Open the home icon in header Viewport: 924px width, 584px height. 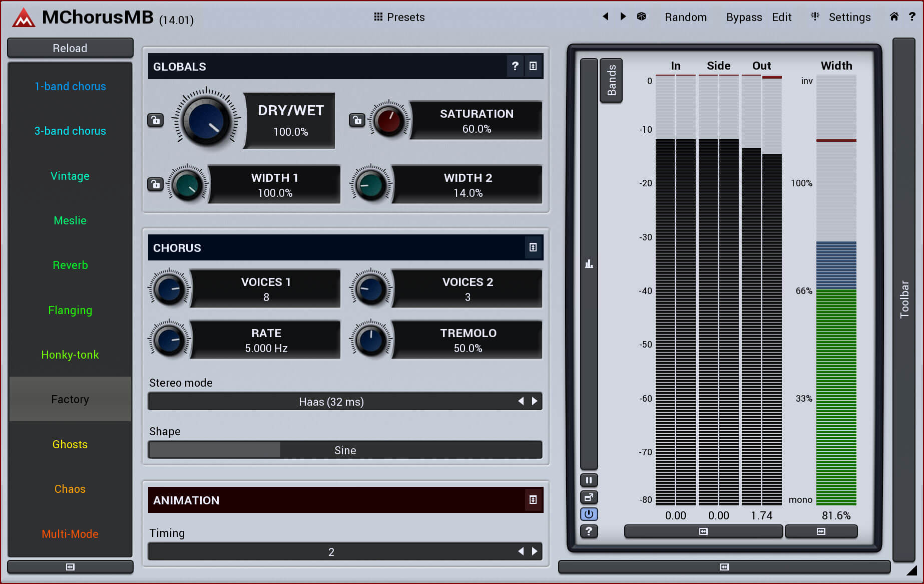click(x=894, y=17)
